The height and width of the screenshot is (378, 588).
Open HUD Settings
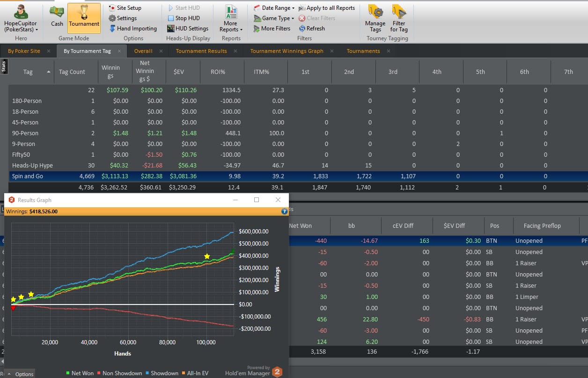pyautogui.click(x=188, y=29)
